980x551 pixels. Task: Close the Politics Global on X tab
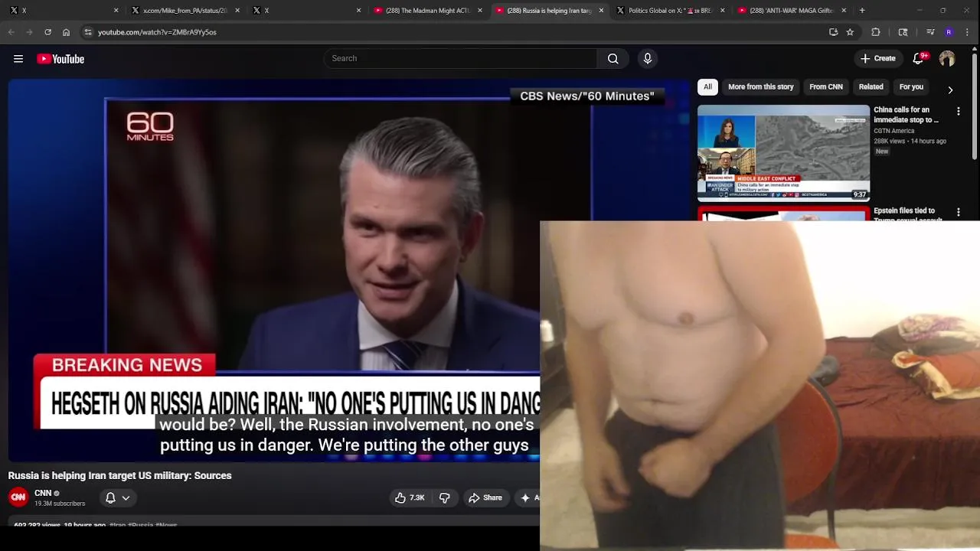[x=722, y=11]
